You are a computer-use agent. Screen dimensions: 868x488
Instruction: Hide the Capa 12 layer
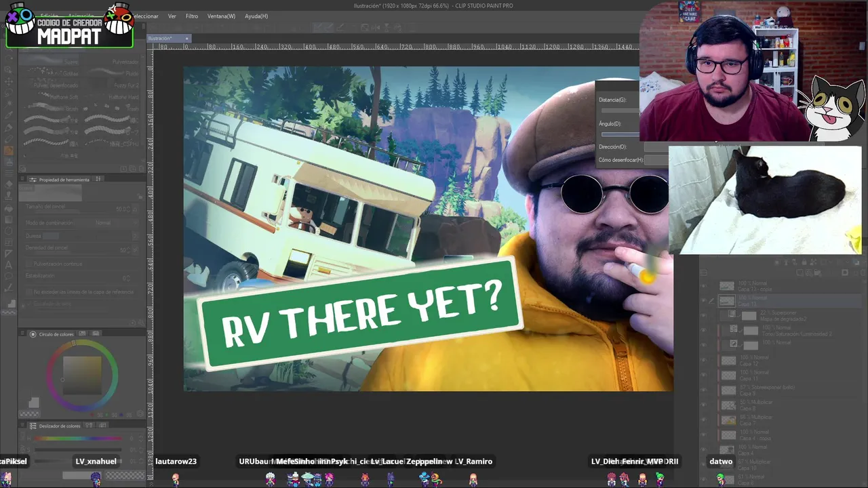[x=703, y=360]
